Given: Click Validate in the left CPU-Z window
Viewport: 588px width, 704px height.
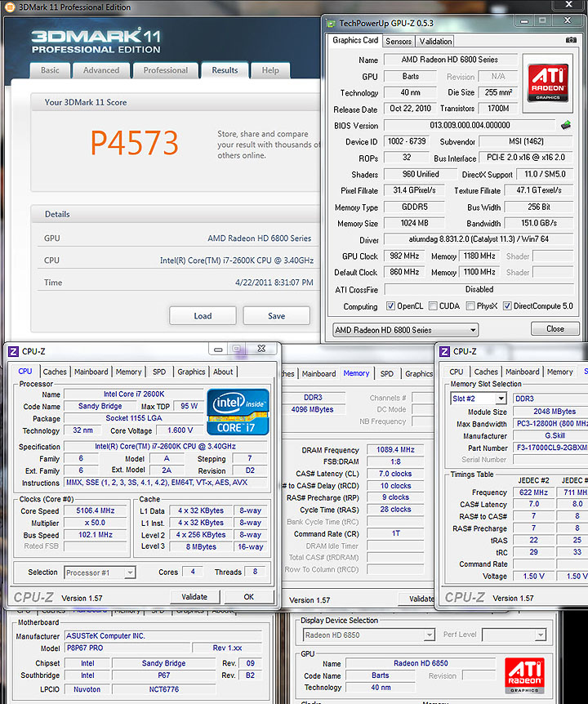Looking at the screenshot, I should pyautogui.click(x=195, y=597).
